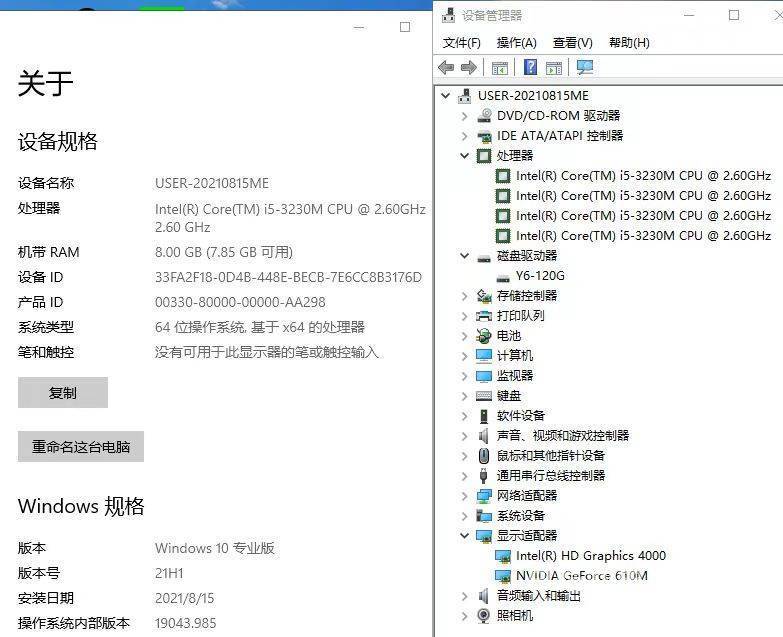Click the Back arrow in Device Manager toolbar
Viewport: 783px width, 637px height.
point(445,67)
